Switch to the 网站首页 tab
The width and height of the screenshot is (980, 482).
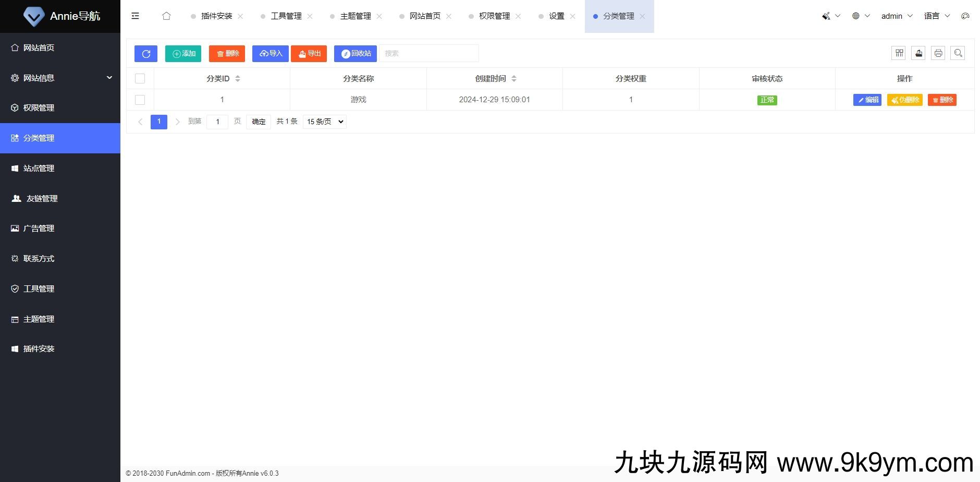[x=425, y=16]
